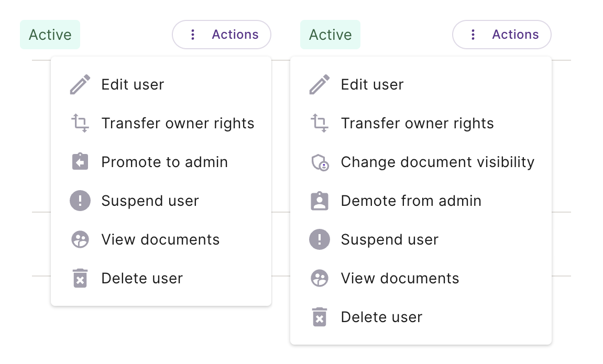Open the right Actions dropdown label
Screen dimensions: 603x364
click(516, 35)
